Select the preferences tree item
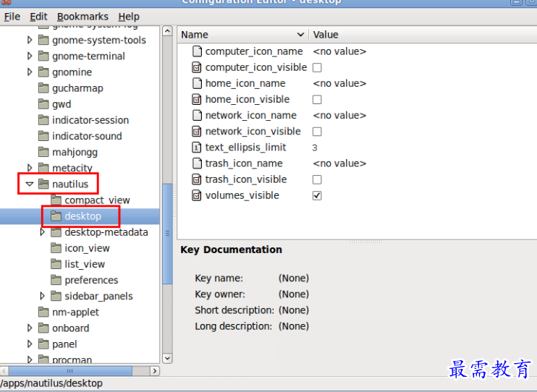Viewport: 537px width, 392px height. [91, 280]
